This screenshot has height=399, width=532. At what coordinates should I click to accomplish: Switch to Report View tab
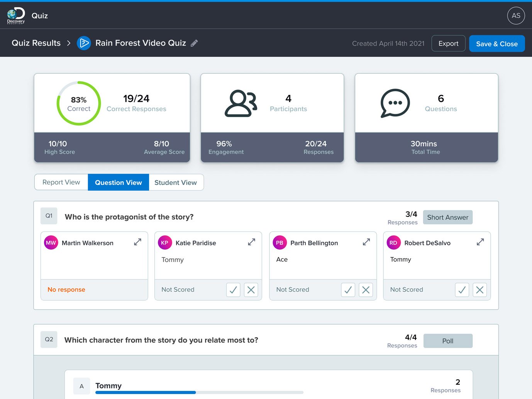pos(61,182)
